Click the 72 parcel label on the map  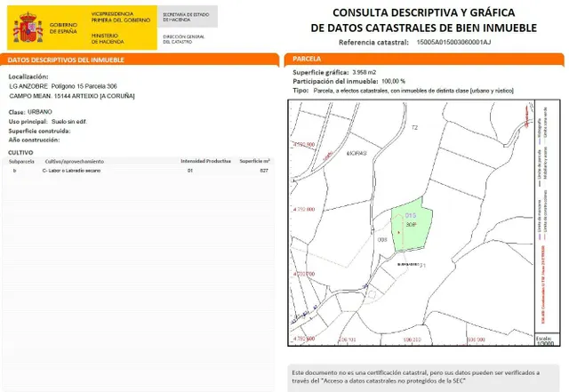coord(414,127)
